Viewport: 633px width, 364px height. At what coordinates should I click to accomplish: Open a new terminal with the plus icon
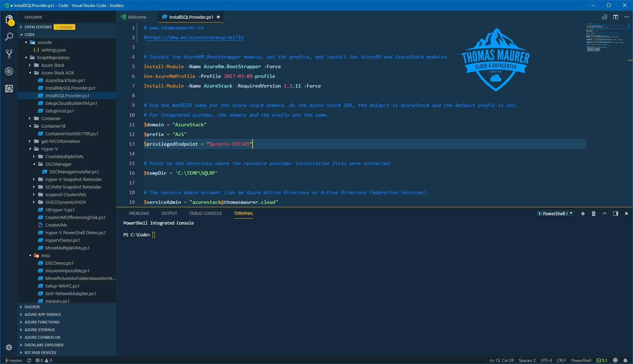583,213
